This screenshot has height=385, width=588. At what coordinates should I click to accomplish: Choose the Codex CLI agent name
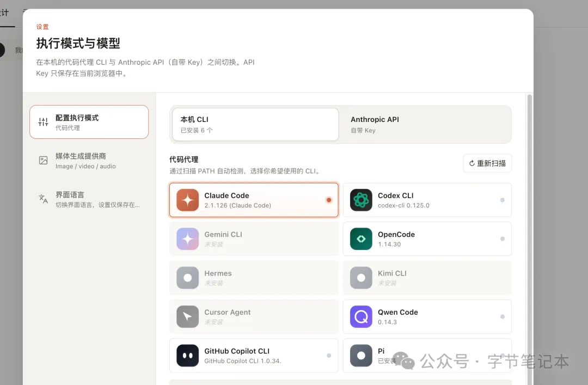pos(396,195)
